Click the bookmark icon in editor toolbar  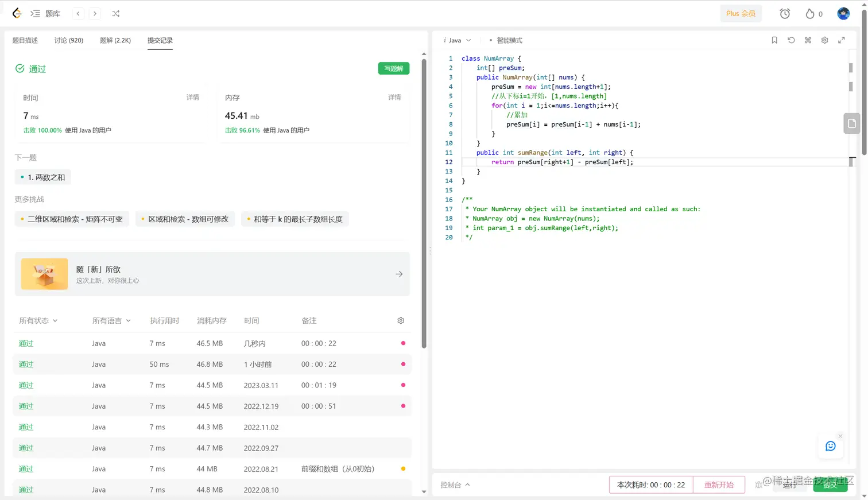click(x=774, y=40)
